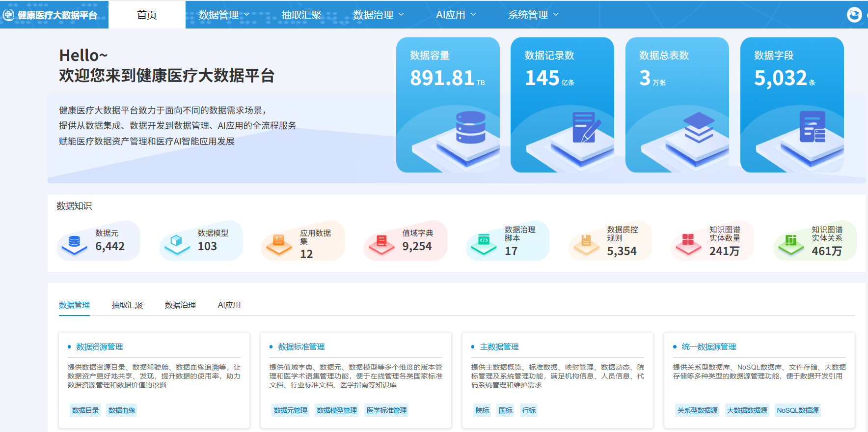Click the 数据元 blue database icon
This screenshot has height=432, width=868.
pos(74,242)
